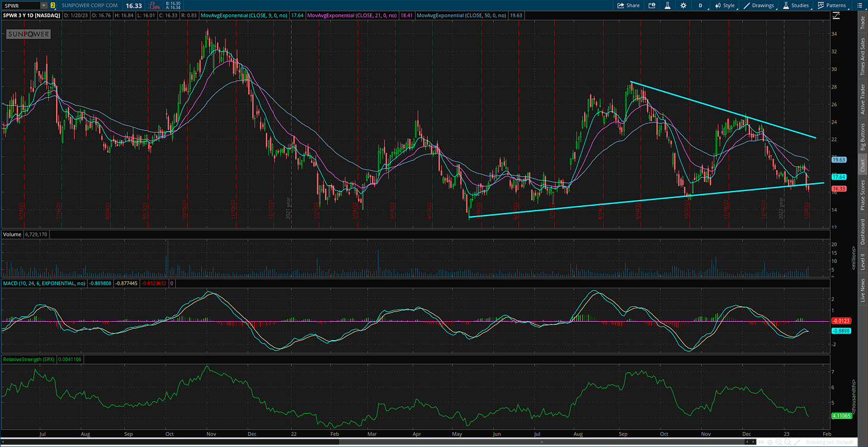Open the Patterns menu
This screenshot has width=868, height=447.
coord(832,5)
